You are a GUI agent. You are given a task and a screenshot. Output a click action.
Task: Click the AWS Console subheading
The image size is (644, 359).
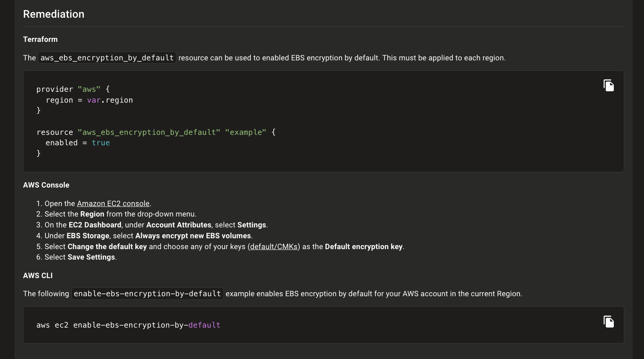[x=46, y=185]
